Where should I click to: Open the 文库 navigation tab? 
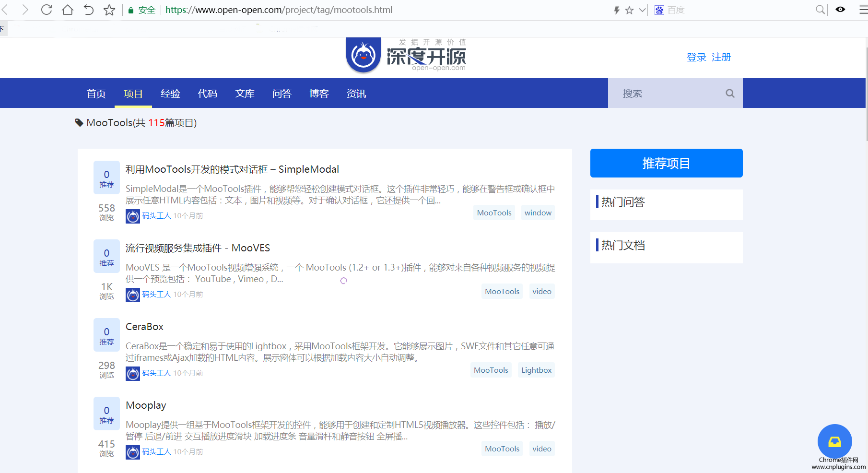coord(245,94)
